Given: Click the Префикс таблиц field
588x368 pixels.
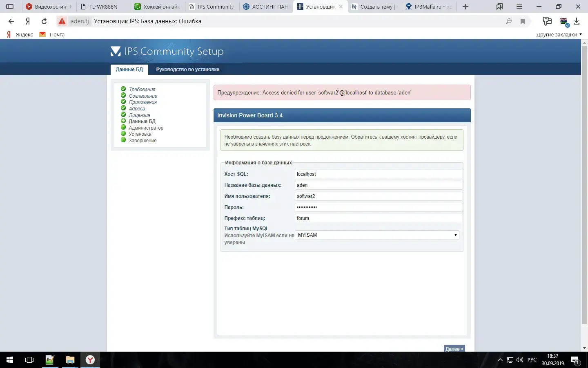Looking at the screenshot, I should coord(379,218).
